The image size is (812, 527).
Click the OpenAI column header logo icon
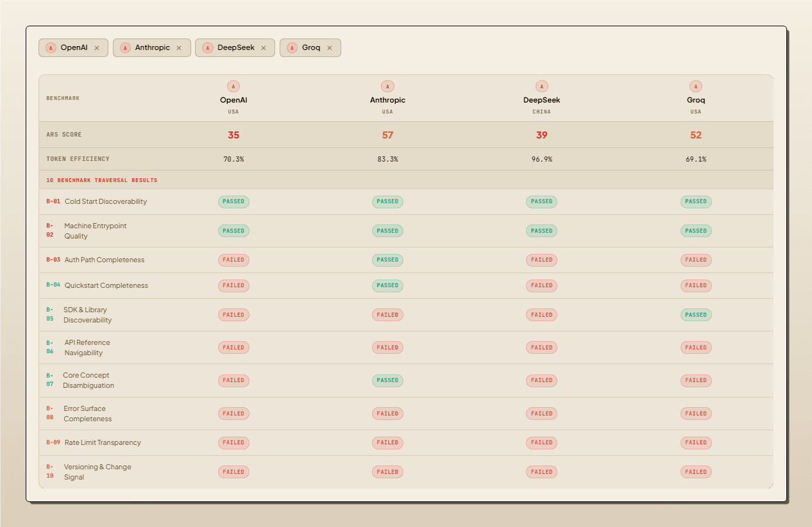(233, 87)
